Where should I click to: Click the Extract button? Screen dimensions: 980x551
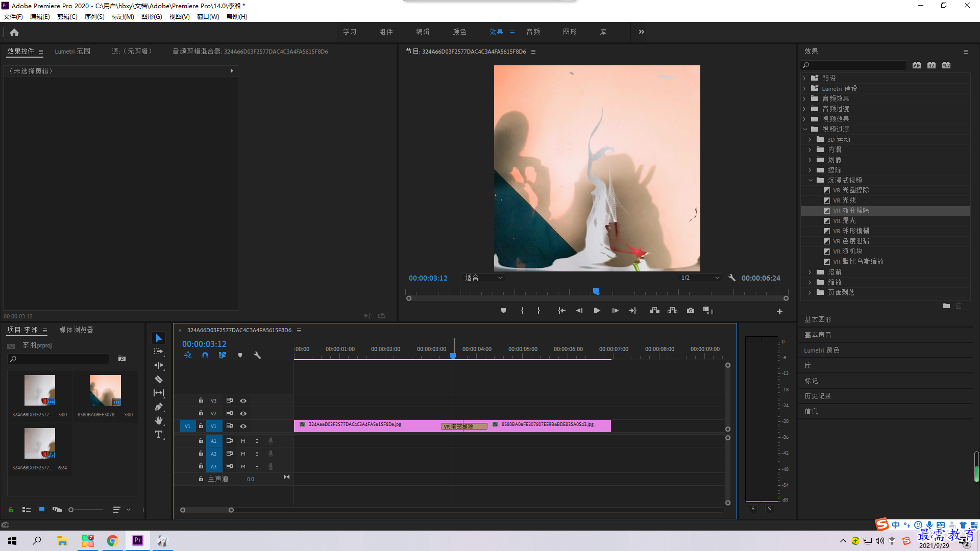click(672, 310)
